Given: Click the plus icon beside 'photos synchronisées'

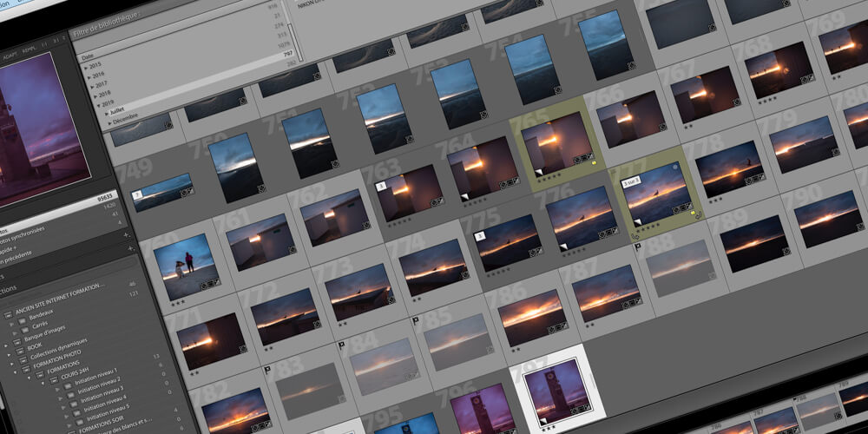Looking at the screenshot, I should coord(127,234).
